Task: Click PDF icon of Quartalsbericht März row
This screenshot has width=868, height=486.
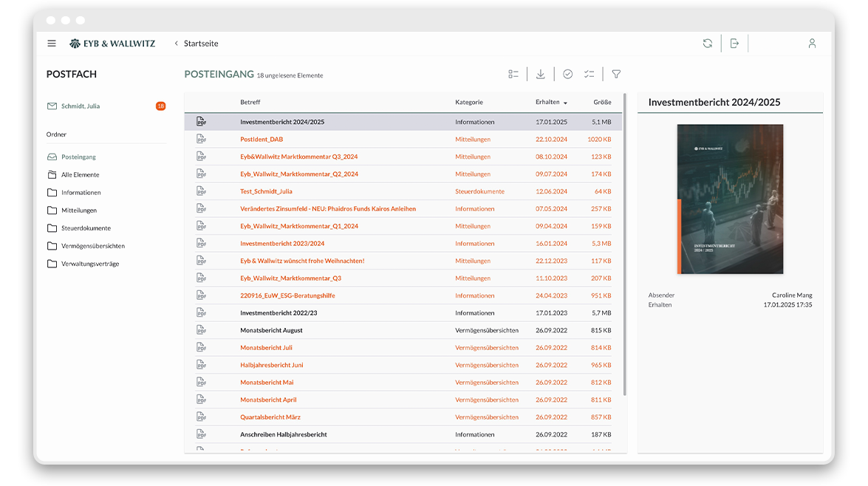Action: tap(201, 417)
